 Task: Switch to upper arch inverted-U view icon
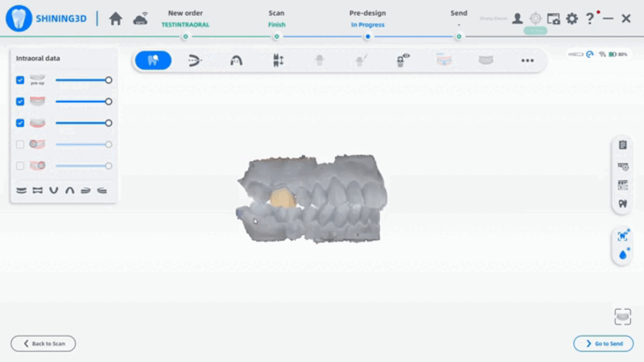[70, 191]
